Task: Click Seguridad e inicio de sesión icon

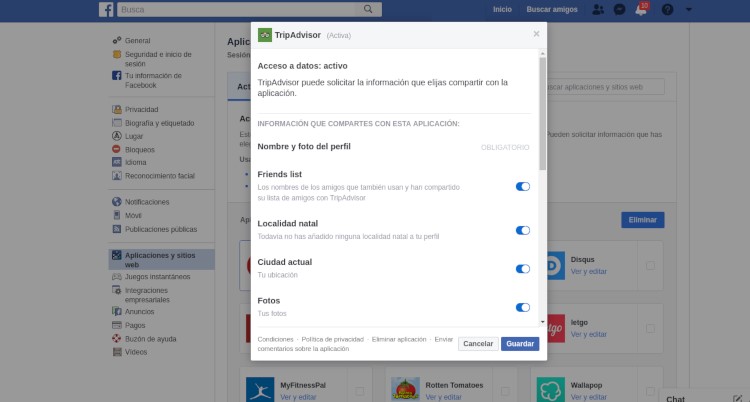Action: (117, 54)
